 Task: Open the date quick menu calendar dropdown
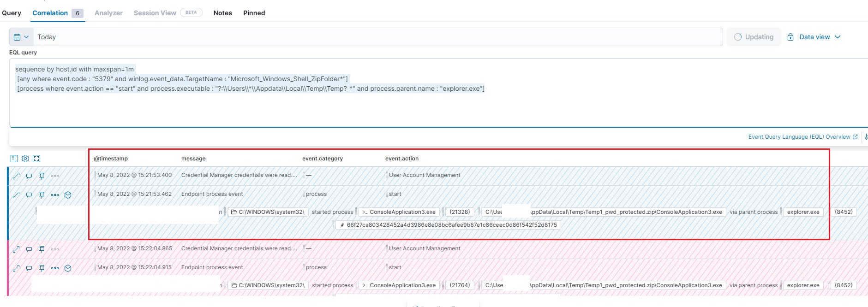point(21,37)
